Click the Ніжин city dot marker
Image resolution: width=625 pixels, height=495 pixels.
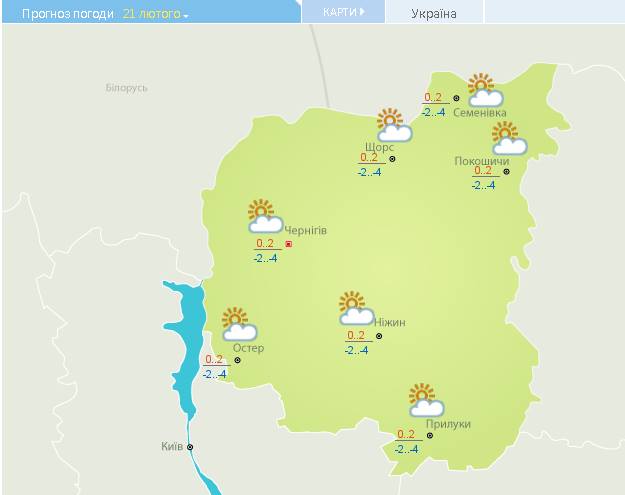[379, 336]
